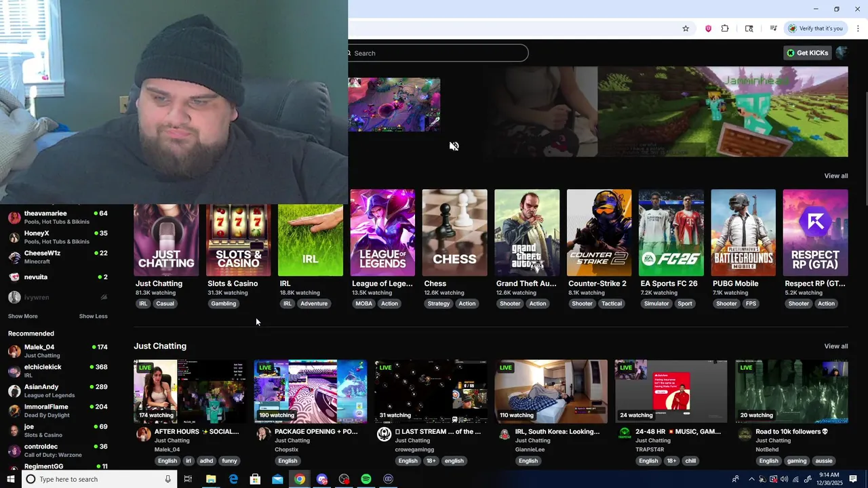Select the FPS tag under PUBG Mobile
Image resolution: width=868 pixels, height=488 pixels.
(x=751, y=304)
